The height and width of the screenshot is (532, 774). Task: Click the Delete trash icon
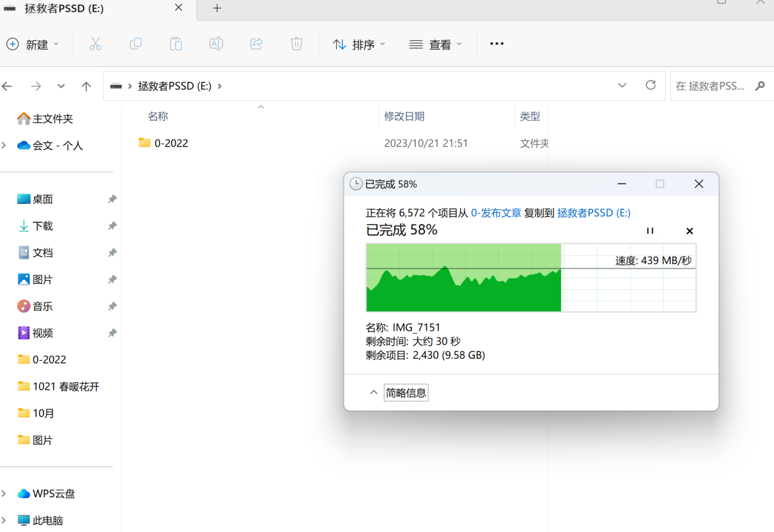tap(297, 44)
